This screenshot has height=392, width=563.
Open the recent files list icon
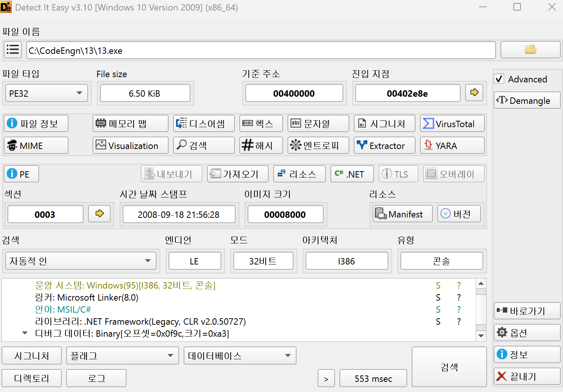[x=13, y=50]
